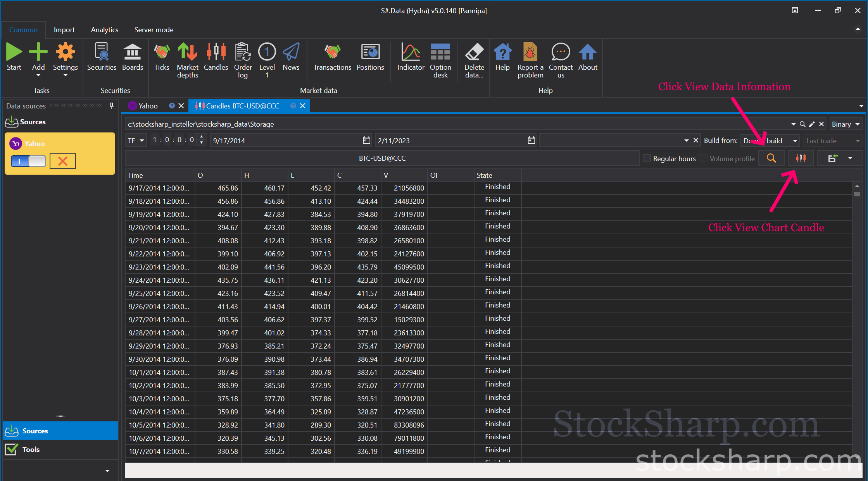Viewport: 868px width, 481px height.
Task: Click the orange view data magnifier icon
Action: coord(771,158)
